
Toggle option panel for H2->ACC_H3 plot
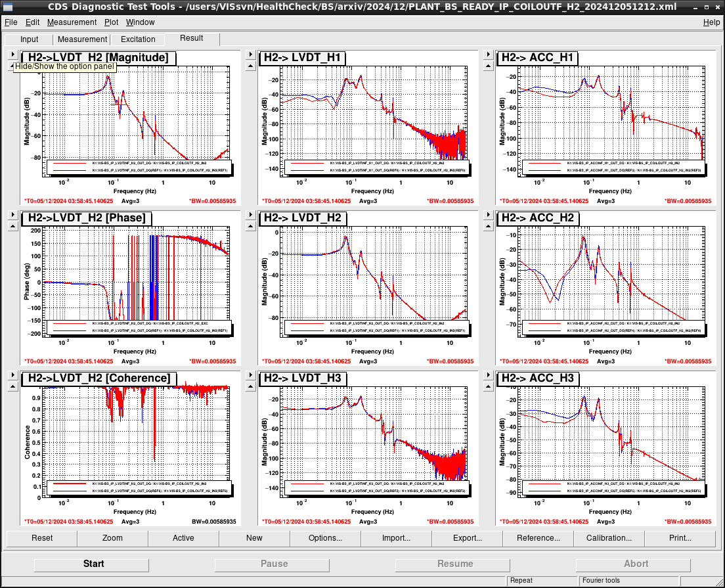pyautogui.click(x=489, y=374)
